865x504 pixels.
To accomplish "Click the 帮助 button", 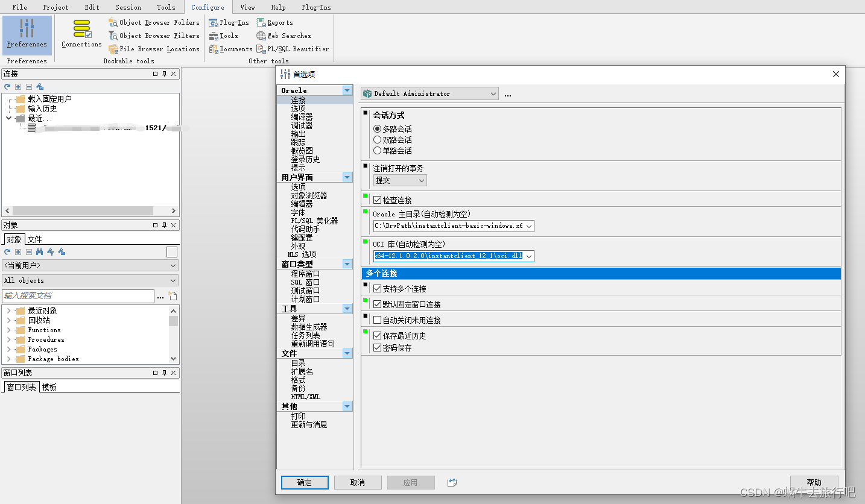I will click(x=814, y=482).
